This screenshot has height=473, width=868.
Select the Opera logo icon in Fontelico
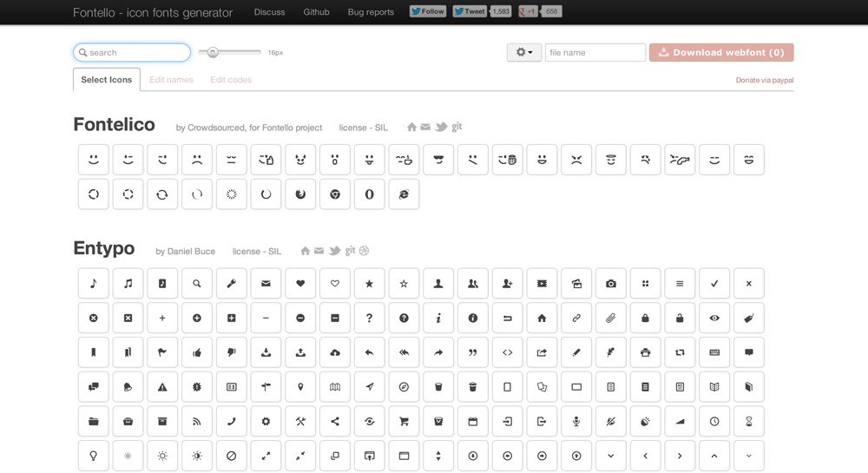[369, 194]
